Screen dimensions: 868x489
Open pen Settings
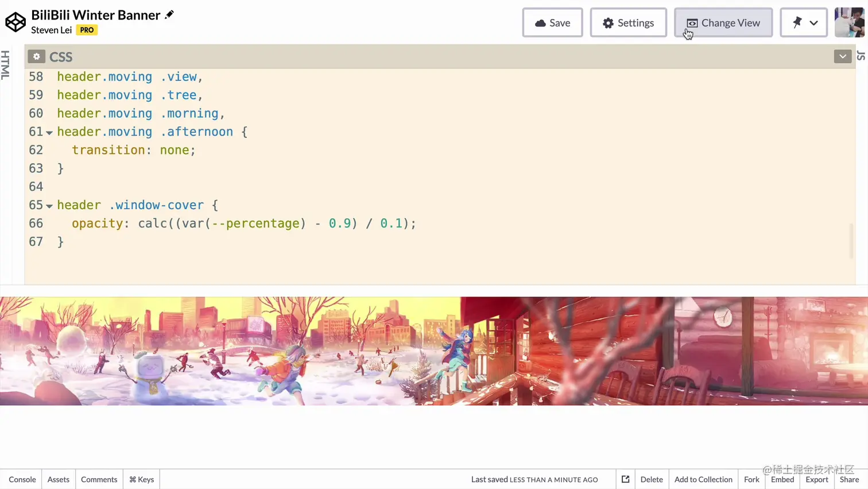click(x=628, y=22)
